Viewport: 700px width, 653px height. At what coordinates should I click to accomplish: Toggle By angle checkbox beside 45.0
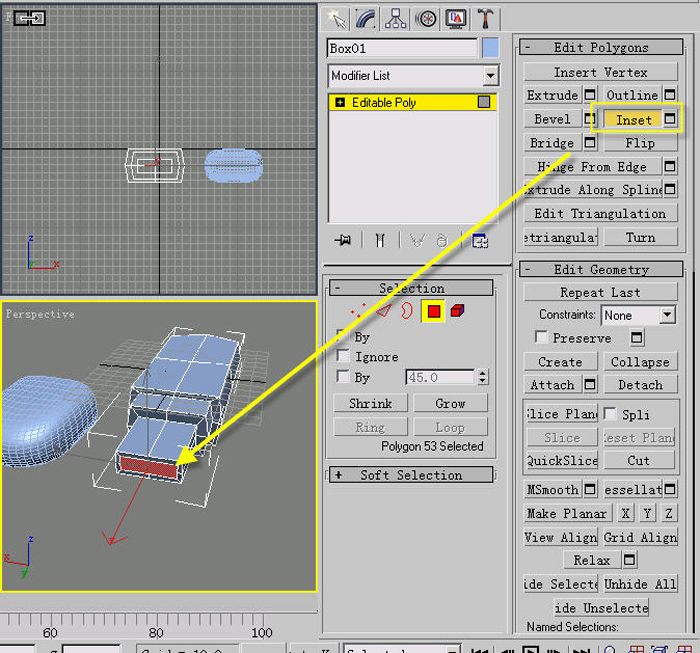coord(342,376)
